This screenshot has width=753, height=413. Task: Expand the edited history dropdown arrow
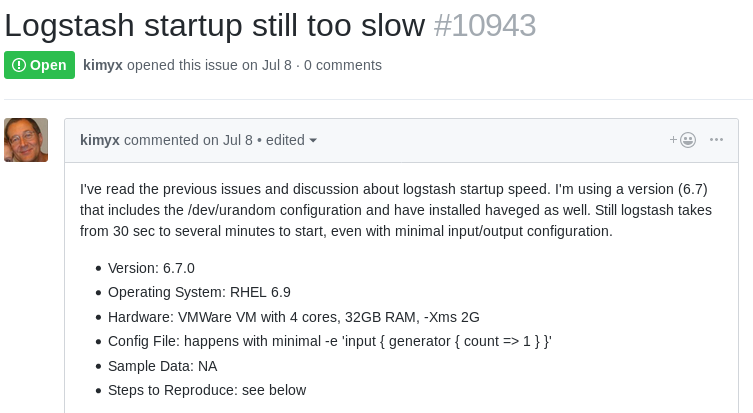point(313,140)
